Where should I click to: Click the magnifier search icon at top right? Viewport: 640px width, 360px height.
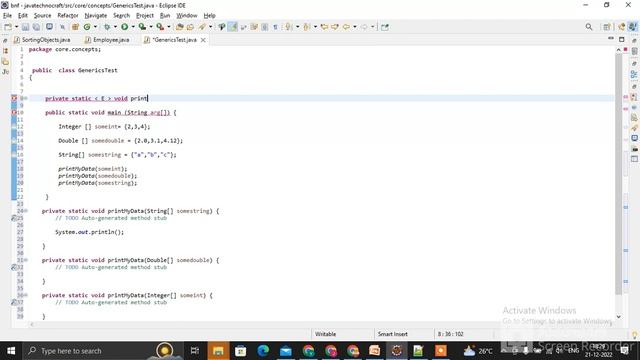tap(589, 27)
